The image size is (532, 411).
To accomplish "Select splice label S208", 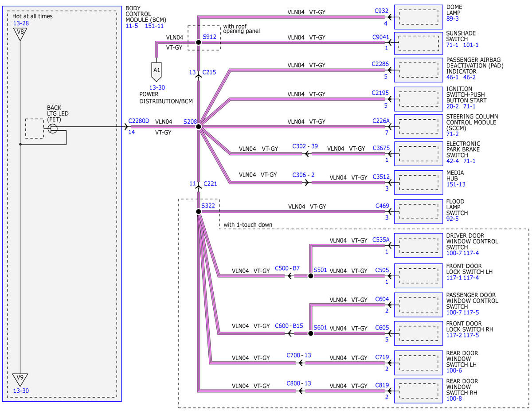I will coord(190,121).
